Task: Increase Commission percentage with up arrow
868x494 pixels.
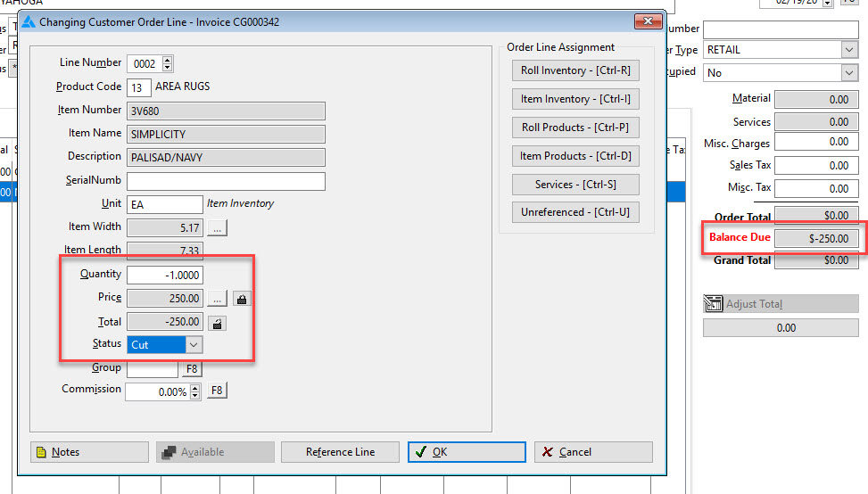Action: point(194,388)
